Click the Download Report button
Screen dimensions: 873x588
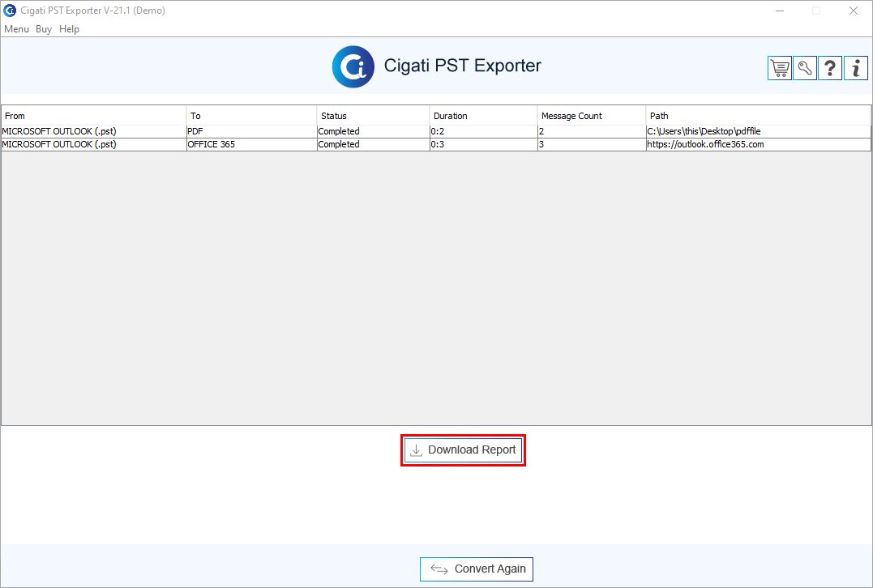point(463,450)
